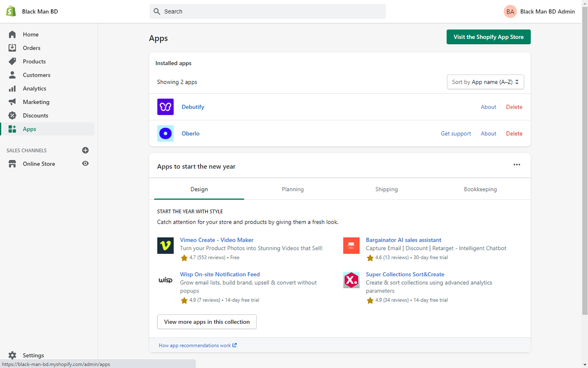Open Online Store sales channel

click(39, 164)
